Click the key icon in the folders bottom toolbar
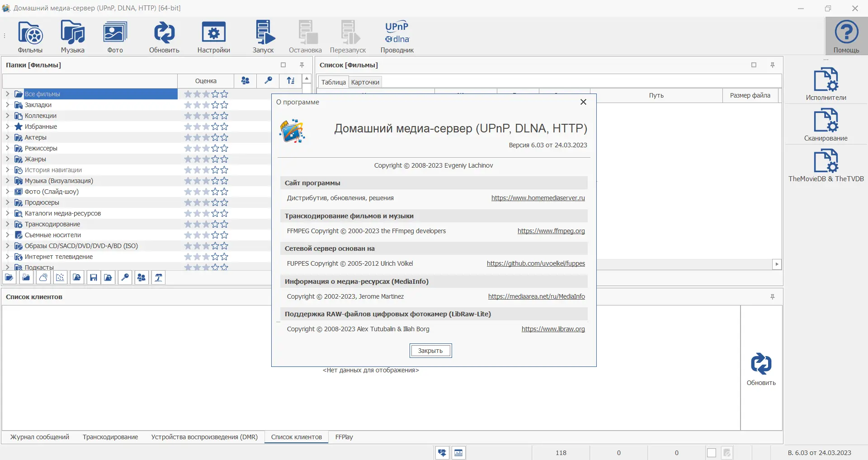This screenshot has height=460, width=868. pos(125,277)
